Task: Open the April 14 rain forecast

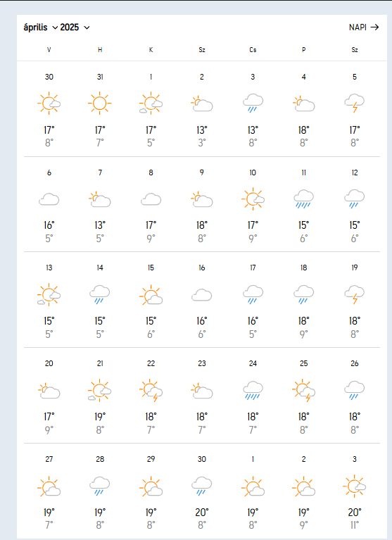Action: pos(100,294)
